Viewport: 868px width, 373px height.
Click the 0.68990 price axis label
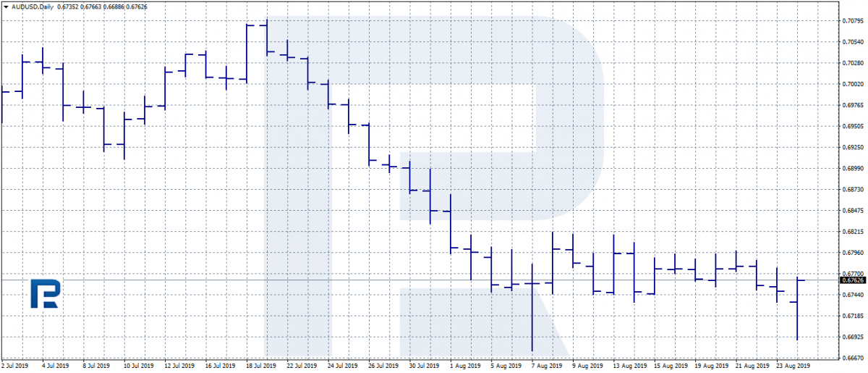(852, 168)
